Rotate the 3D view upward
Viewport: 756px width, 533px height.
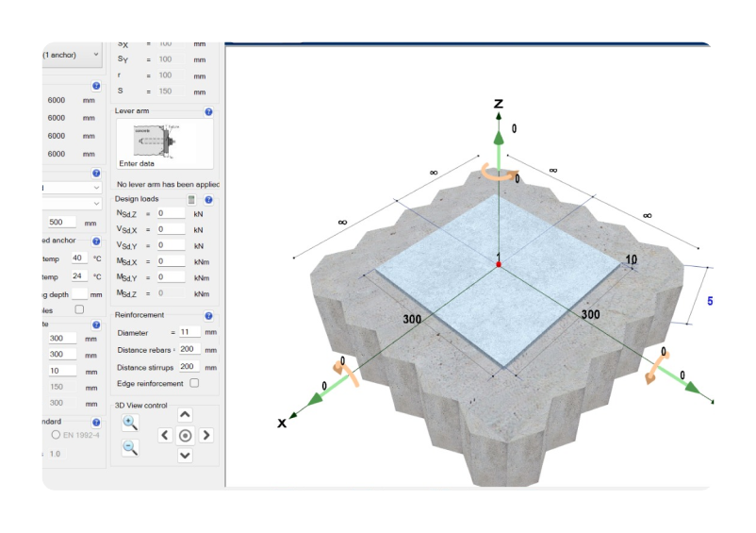[186, 415]
